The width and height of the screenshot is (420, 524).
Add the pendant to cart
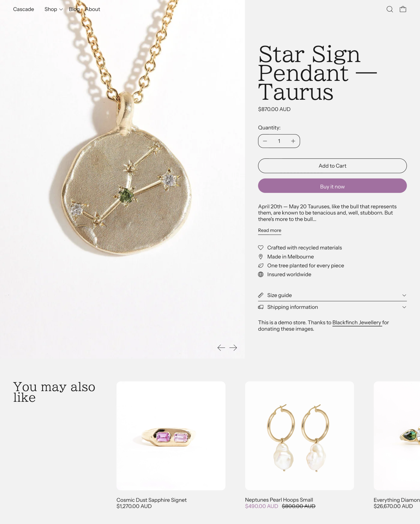332,166
